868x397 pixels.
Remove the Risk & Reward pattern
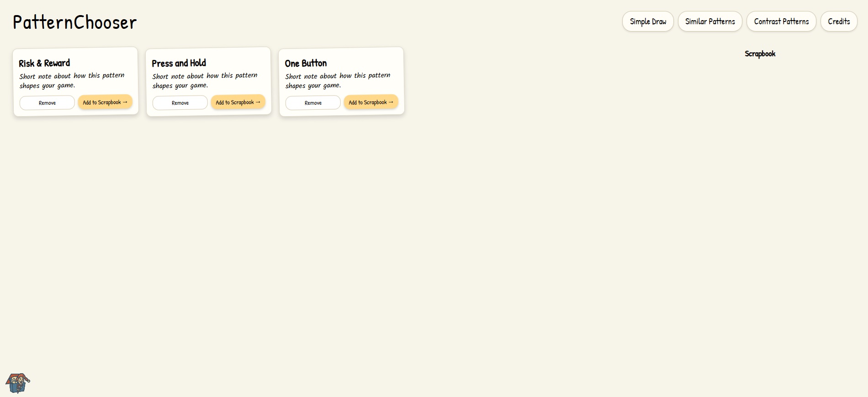[47, 103]
